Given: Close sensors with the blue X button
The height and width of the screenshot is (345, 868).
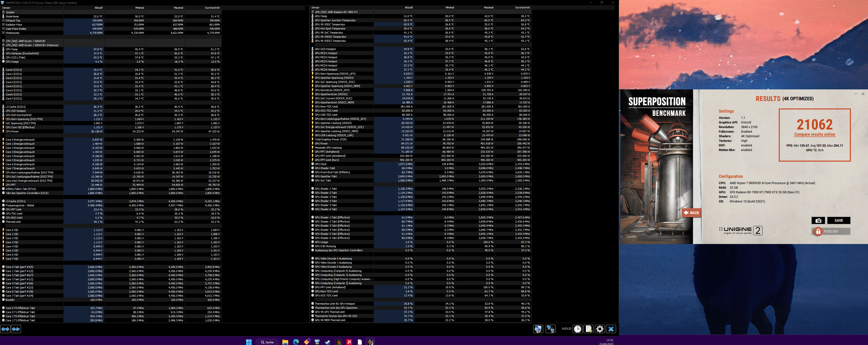Looking at the screenshot, I should (x=611, y=329).
